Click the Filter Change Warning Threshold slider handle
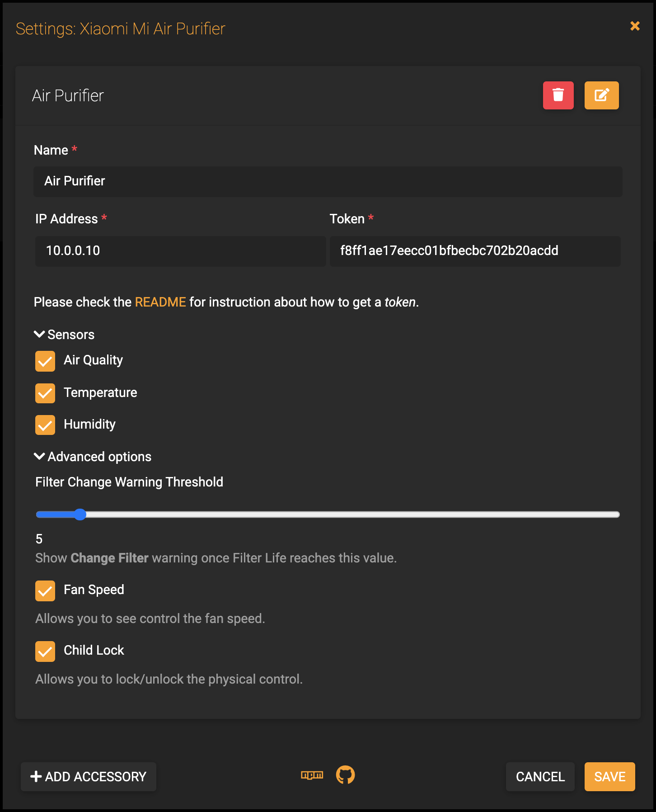The image size is (656, 812). click(x=80, y=515)
